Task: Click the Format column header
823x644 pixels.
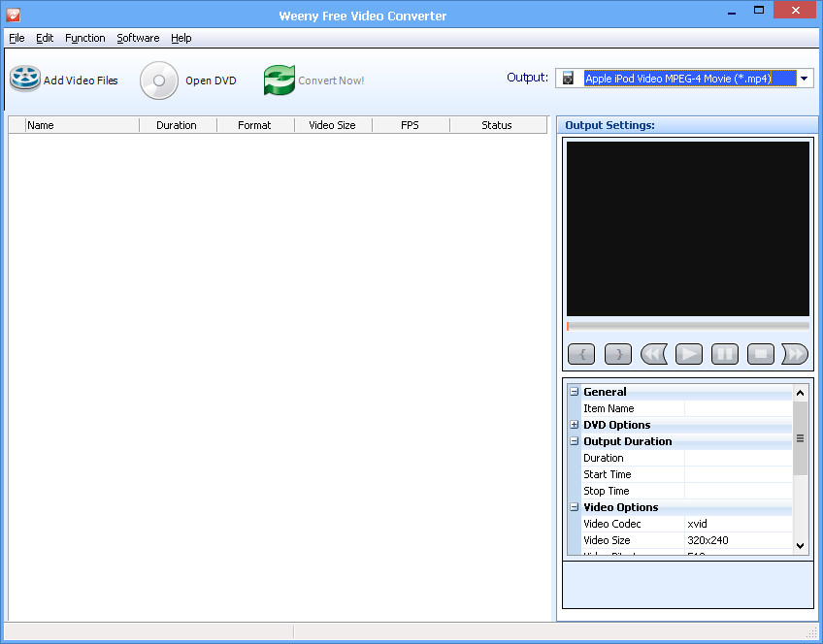Action: (x=255, y=125)
